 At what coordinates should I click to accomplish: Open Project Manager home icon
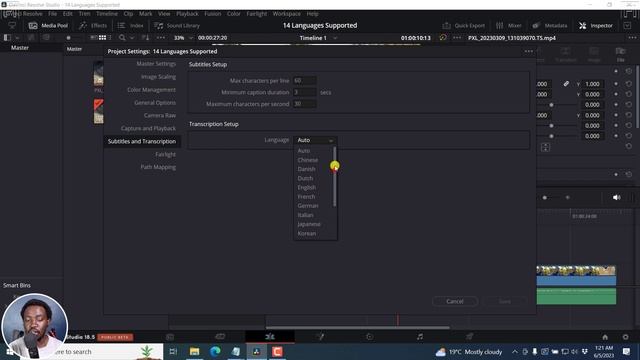coord(605,337)
